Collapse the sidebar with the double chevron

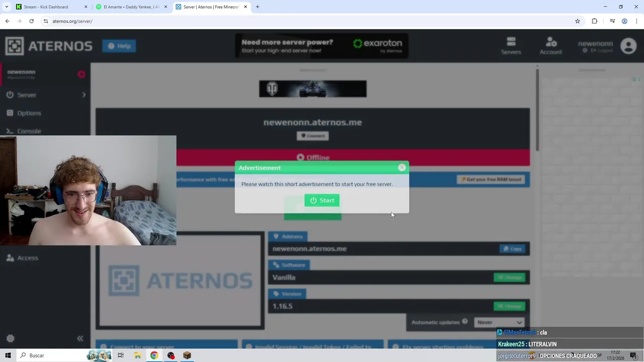[x=80, y=338]
